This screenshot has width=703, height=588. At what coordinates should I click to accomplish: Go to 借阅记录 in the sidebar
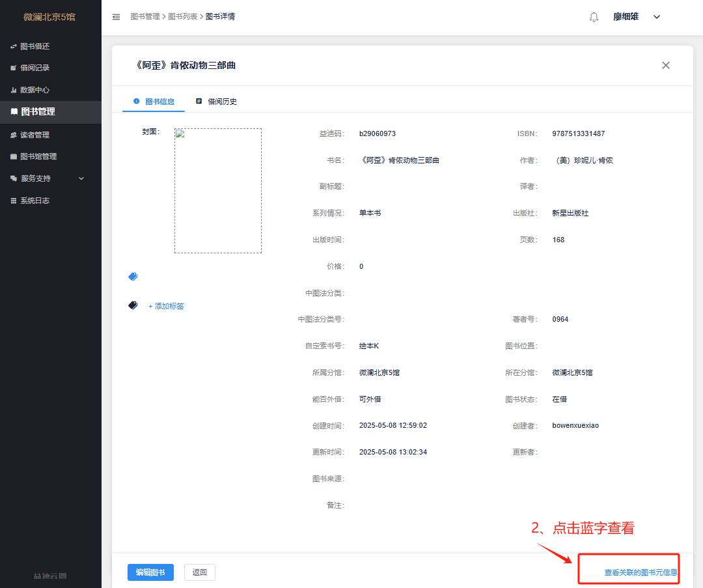[34, 68]
